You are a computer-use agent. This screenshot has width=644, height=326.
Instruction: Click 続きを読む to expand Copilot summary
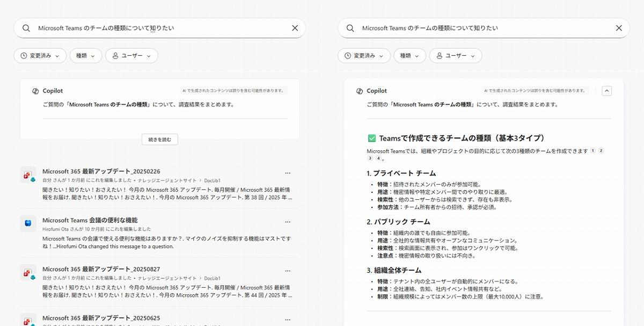coord(159,140)
